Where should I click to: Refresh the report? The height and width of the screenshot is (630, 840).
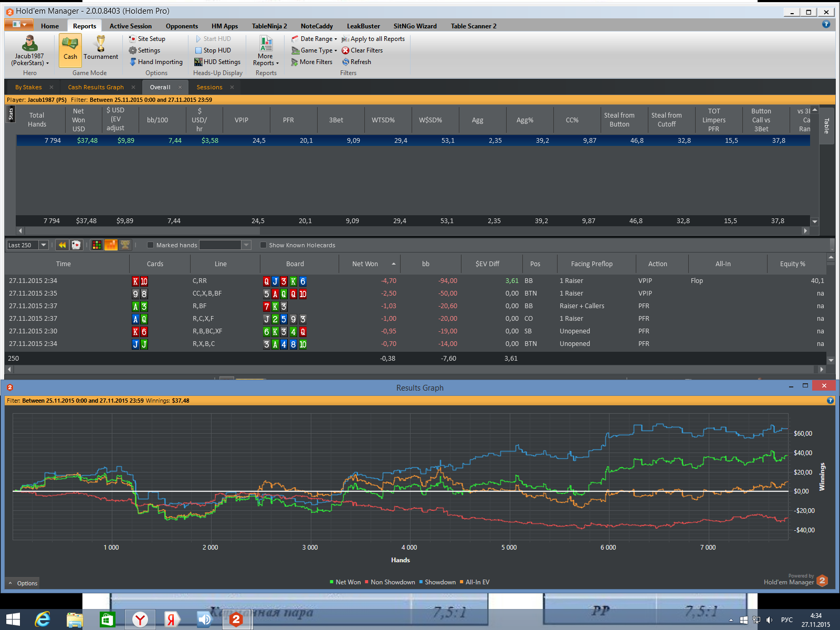pos(356,62)
